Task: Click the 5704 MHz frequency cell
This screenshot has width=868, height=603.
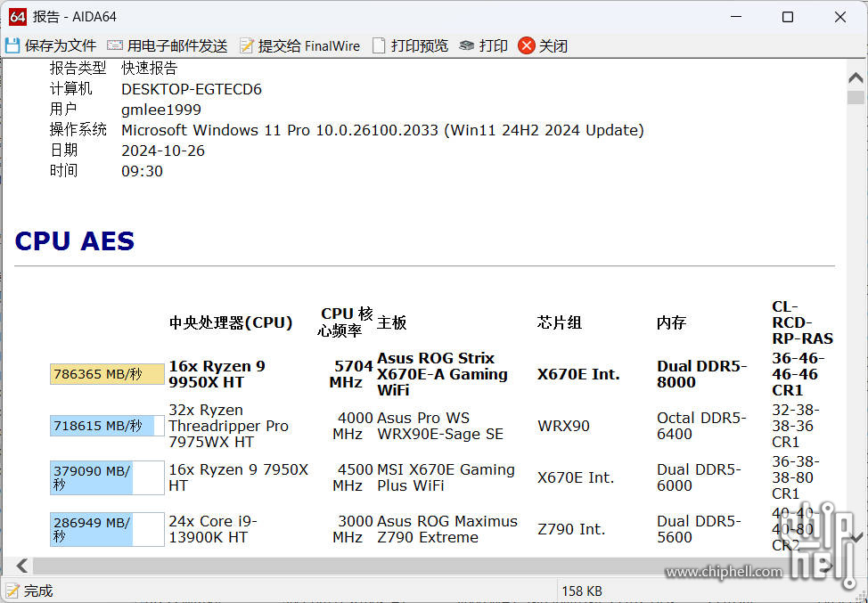Action: 351,374
